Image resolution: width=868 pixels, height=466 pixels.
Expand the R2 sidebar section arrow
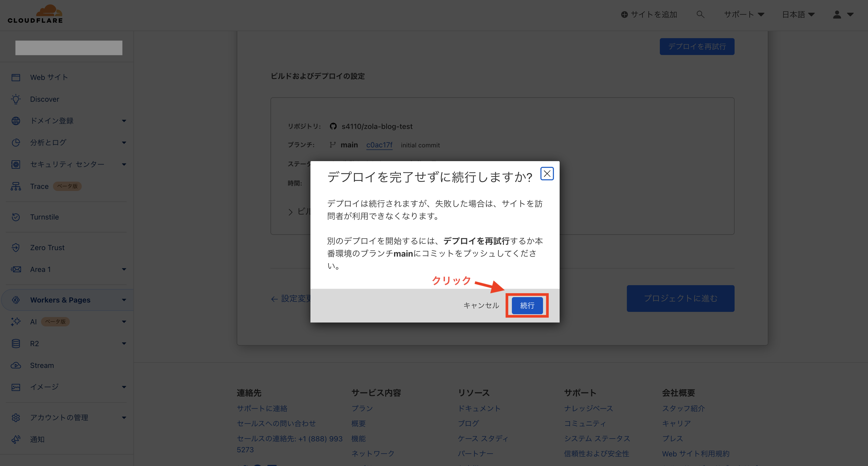point(124,344)
